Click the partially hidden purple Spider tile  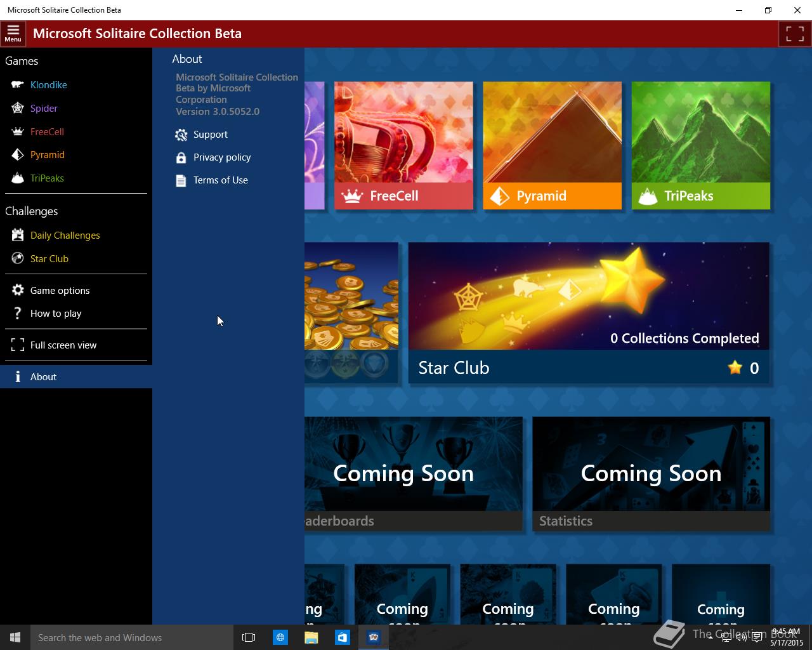coord(315,145)
